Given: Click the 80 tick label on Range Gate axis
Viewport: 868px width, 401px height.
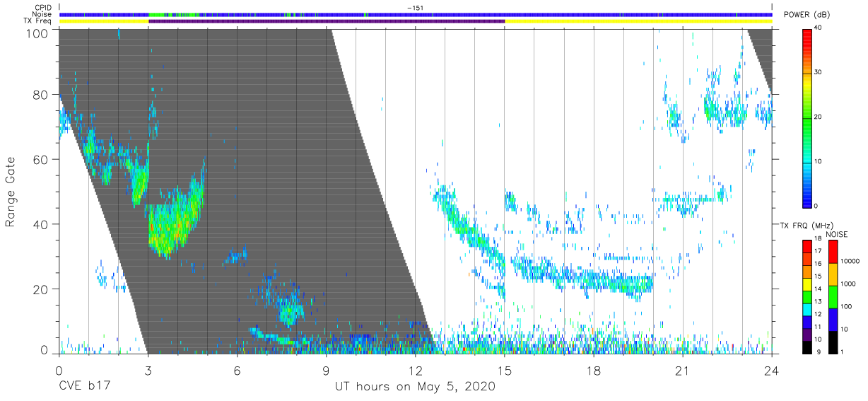Looking at the screenshot, I should [x=40, y=94].
